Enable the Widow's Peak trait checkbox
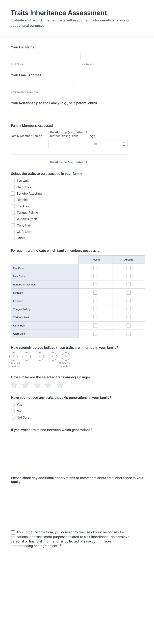The height and width of the screenshot is (644, 154). tap(13, 219)
